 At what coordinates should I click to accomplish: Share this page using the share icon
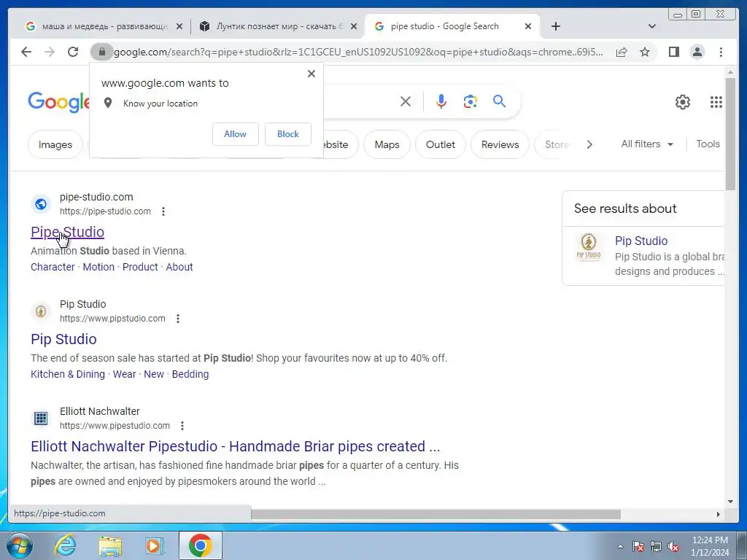[x=622, y=52]
